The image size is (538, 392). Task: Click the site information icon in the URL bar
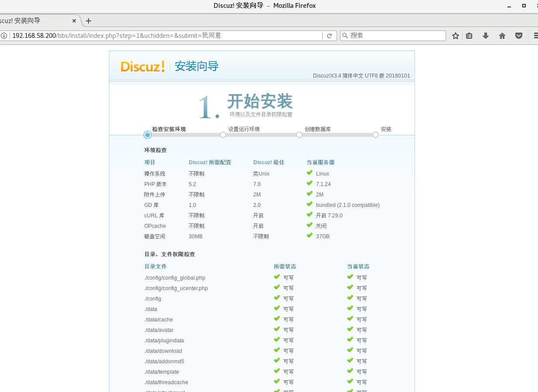4,36
